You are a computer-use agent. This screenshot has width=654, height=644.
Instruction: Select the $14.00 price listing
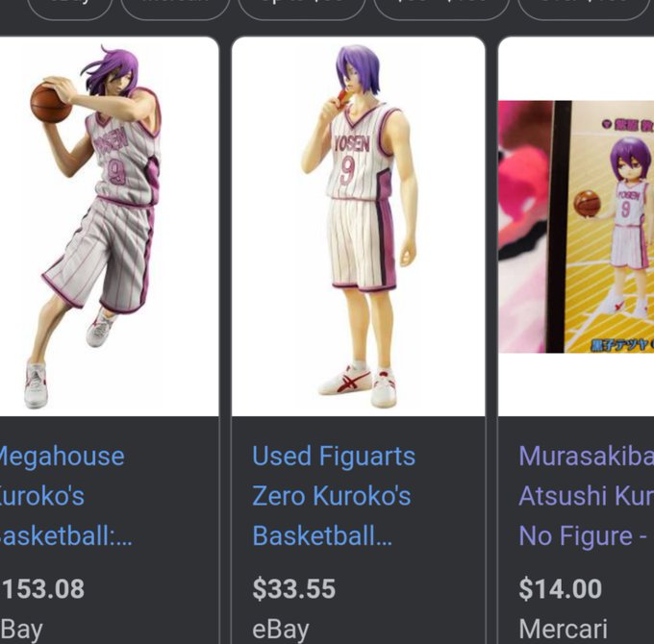point(560,588)
